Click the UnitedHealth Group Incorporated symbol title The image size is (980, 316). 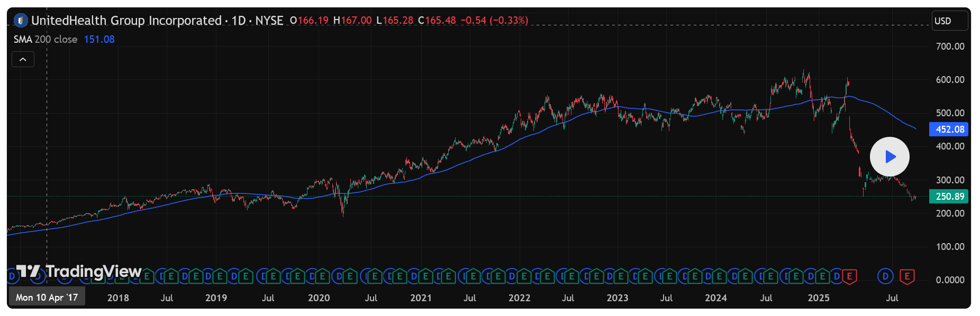point(126,21)
